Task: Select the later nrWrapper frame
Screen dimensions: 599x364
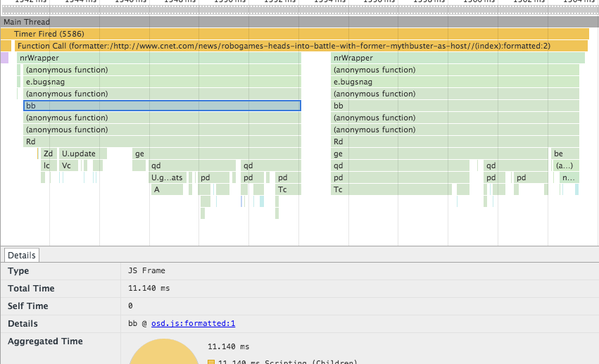Action: tap(458, 58)
